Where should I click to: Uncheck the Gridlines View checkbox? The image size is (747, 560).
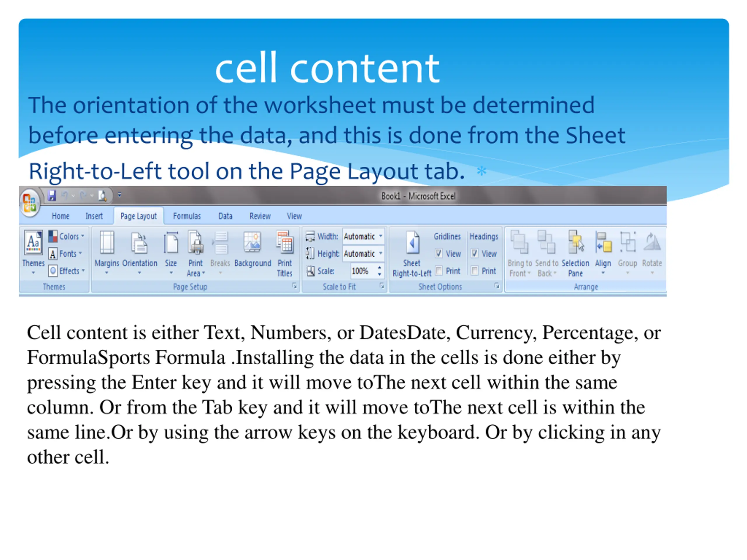439,253
